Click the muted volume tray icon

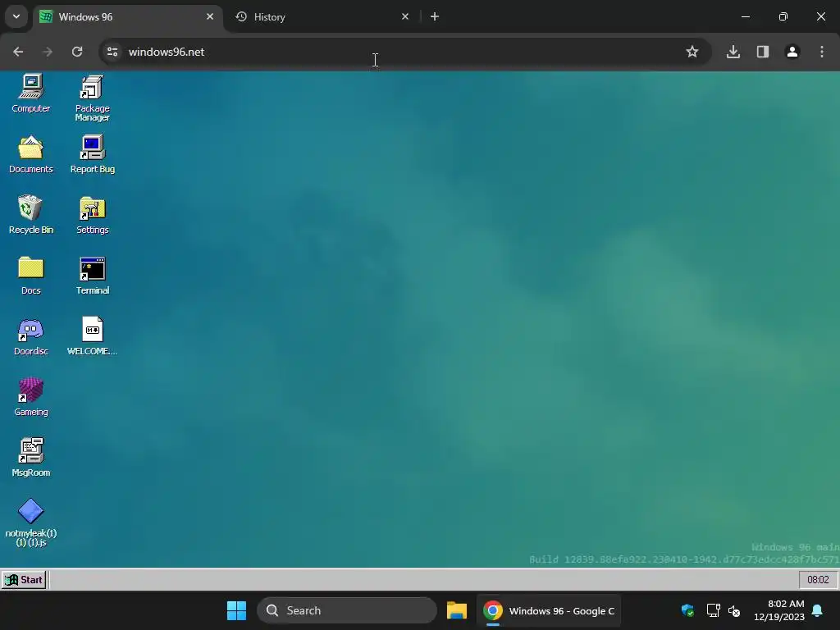click(734, 610)
